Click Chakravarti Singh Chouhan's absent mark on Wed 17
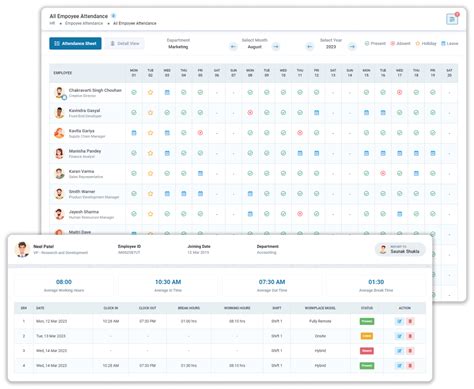This screenshot has width=474, height=389. click(399, 92)
